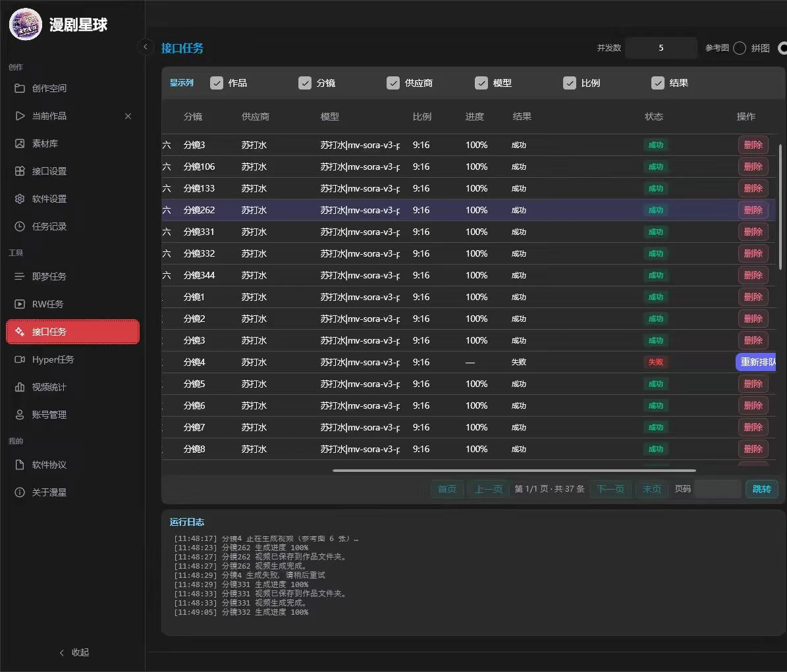Screen dimensions: 787x672
Task: Open 接口设置 grid icon
Action: (x=20, y=171)
